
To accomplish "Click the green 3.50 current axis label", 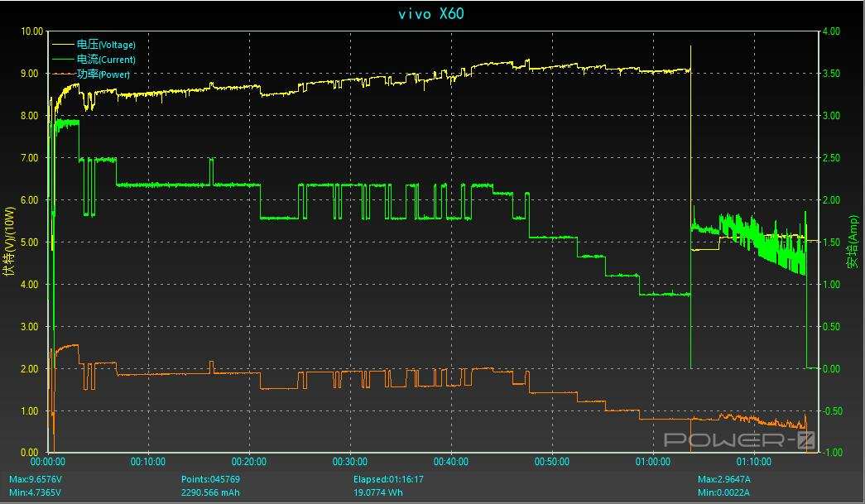I will coord(831,74).
